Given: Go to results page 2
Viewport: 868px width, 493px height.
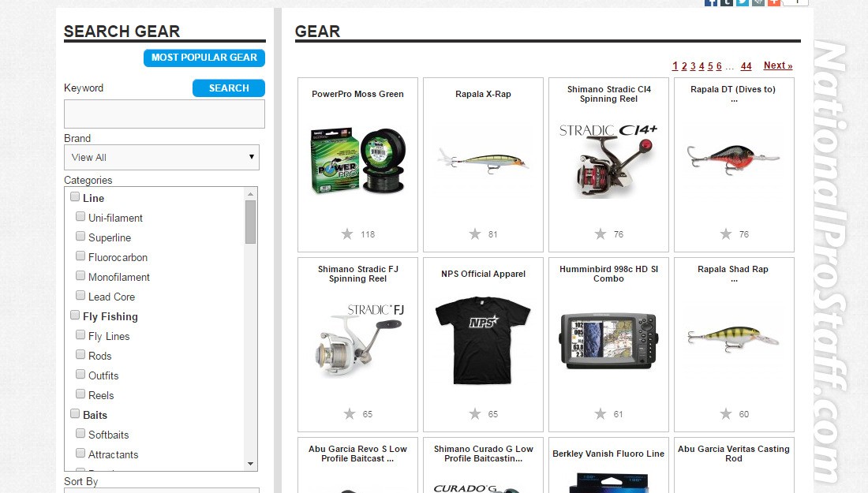Looking at the screenshot, I should point(684,66).
